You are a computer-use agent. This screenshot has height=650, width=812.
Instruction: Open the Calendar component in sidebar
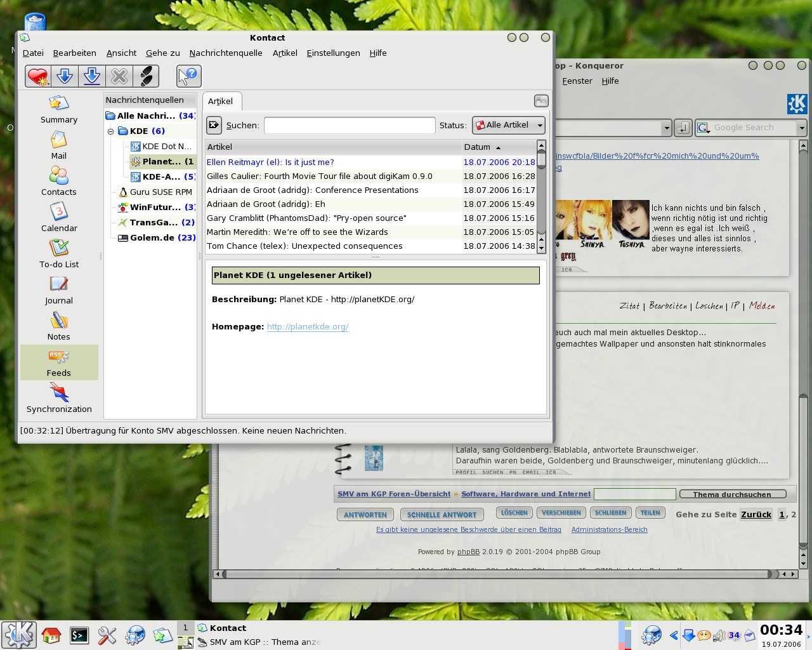(59, 218)
